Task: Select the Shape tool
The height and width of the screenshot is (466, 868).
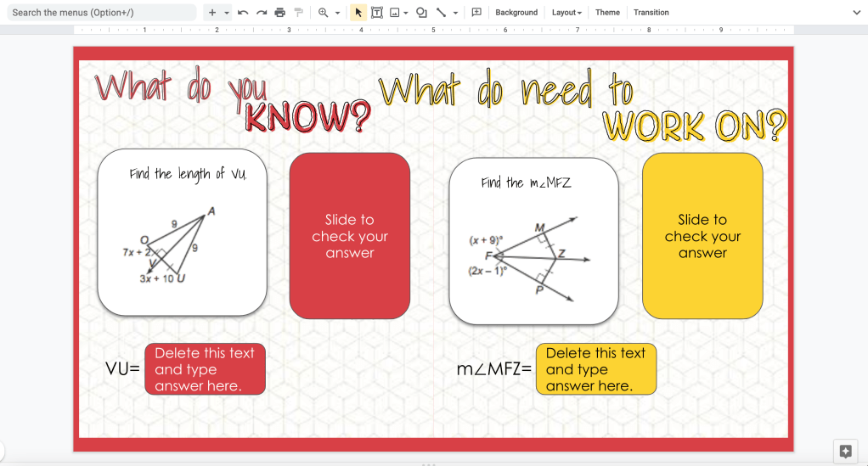Action: click(x=421, y=13)
